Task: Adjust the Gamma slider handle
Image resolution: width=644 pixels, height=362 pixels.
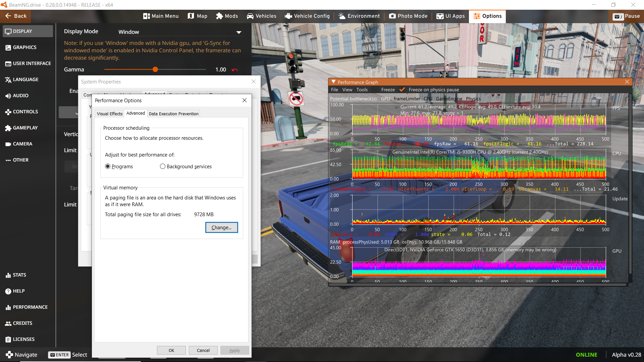Action: coord(155,69)
